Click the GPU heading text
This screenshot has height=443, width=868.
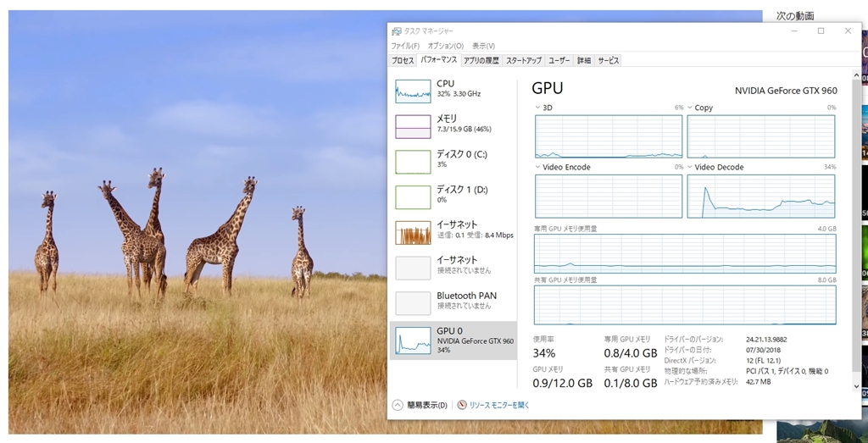click(547, 88)
